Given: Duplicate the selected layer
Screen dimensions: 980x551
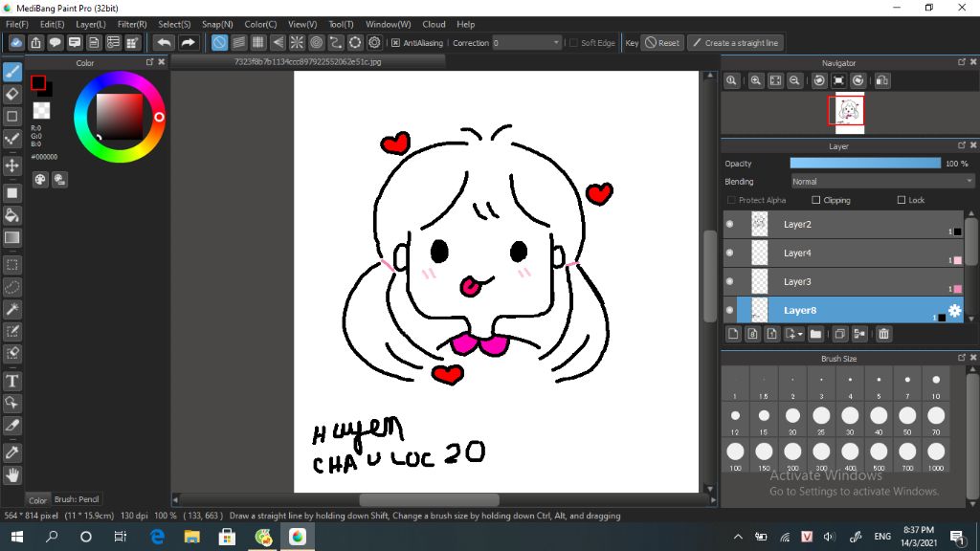Looking at the screenshot, I should [840, 334].
